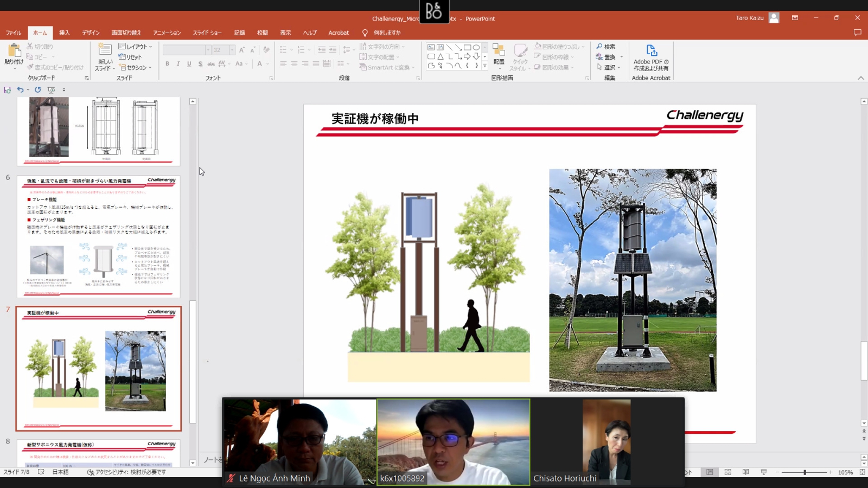Expand the セクション section dropdown
Viewport: 868px width, 488px height.
[136, 68]
